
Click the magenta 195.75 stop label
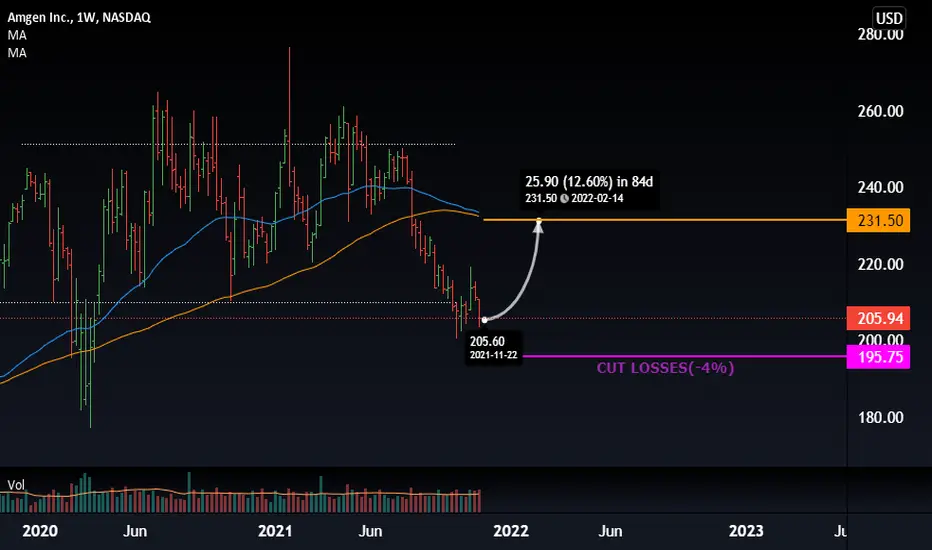(x=878, y=357)
